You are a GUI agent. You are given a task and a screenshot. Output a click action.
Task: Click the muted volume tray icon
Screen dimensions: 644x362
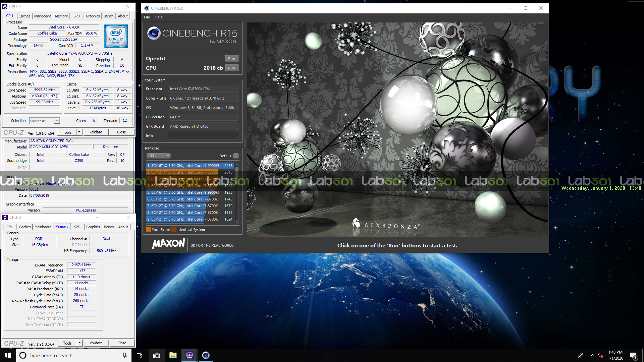[600, 355]
